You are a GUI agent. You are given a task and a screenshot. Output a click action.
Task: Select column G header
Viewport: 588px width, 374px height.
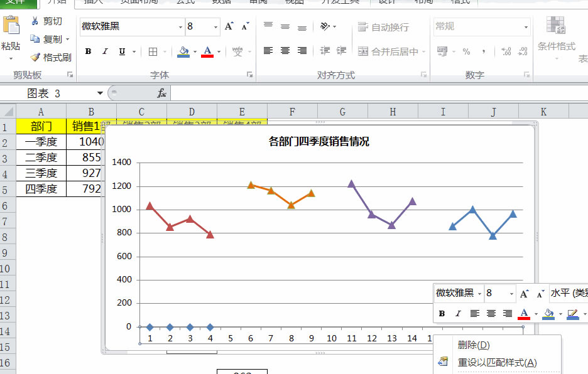pos(342,112)
